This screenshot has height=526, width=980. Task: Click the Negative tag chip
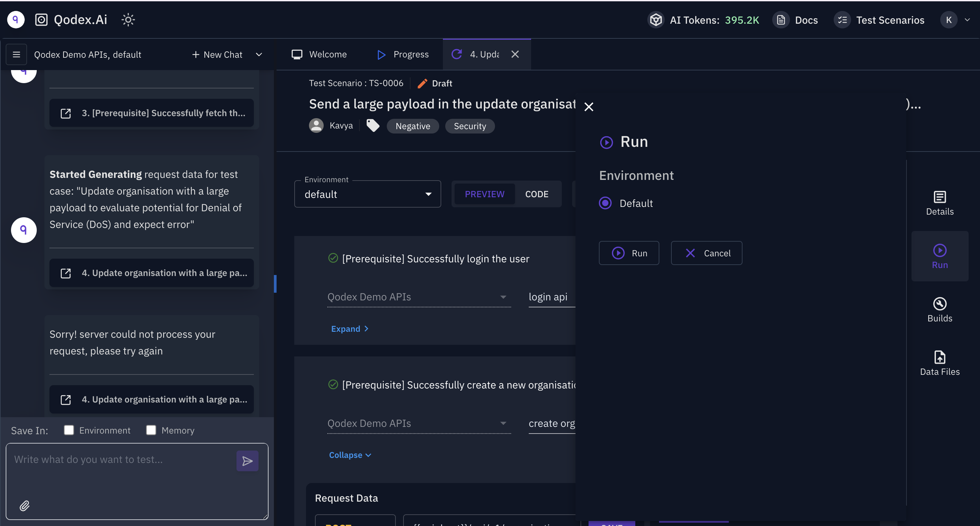pos(413,126)
